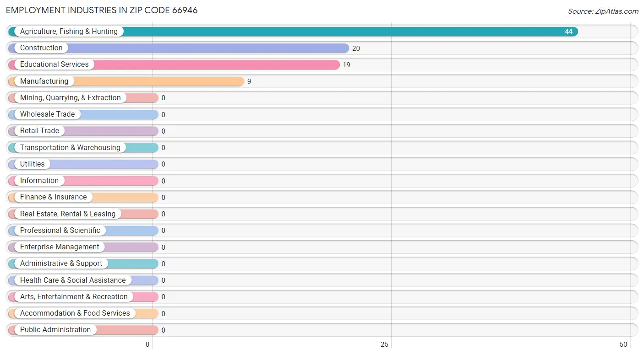644x355 pixels.
Task: Click the Administrative & Support label
Action: coord(61,264)
